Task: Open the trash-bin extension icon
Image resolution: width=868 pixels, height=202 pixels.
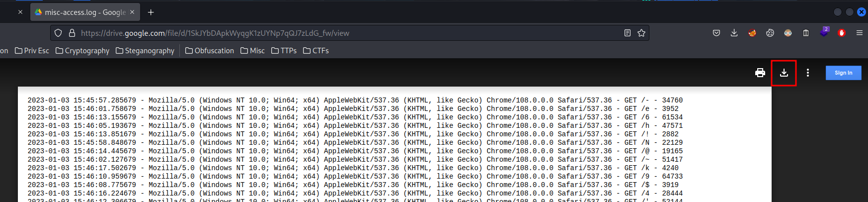Action: click(x=806, y=33)
